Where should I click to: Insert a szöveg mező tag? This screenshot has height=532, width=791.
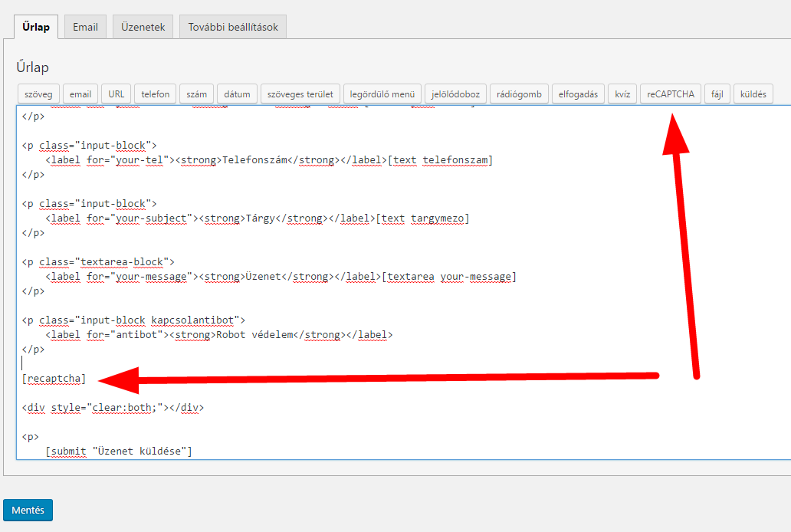pos(38,94)
